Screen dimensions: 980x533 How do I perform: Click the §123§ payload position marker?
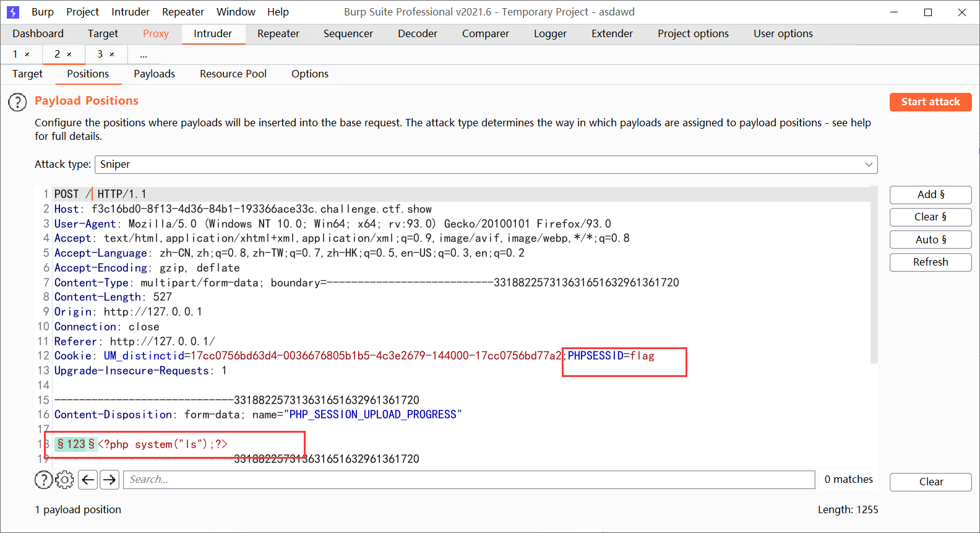pos(76,444)
